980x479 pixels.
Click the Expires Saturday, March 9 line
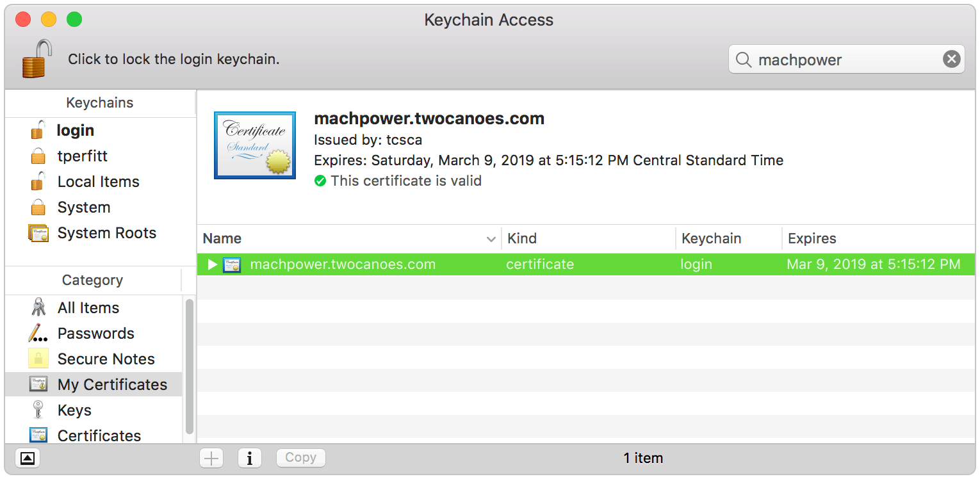tap(549, 160)
